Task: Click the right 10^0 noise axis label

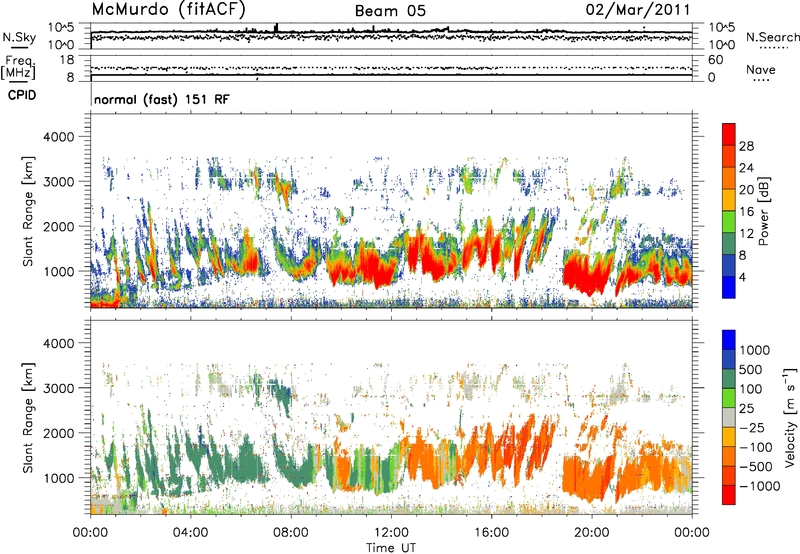Action: point(721,45)
